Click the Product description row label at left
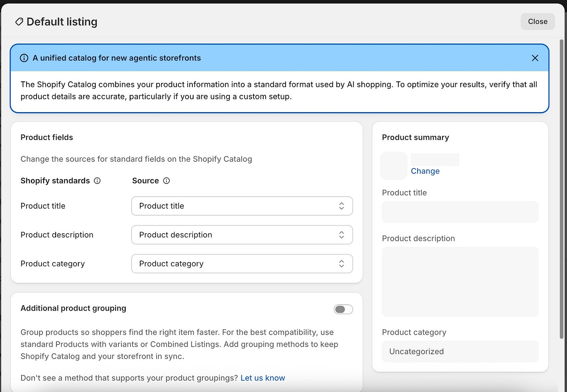567x392 pixels. pos(57,235)
